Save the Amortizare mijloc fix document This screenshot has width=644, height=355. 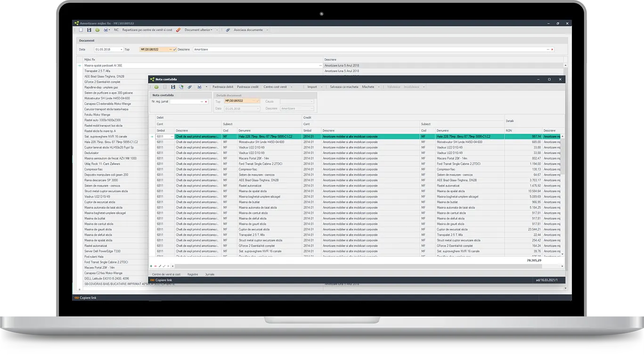click(89, 30)
